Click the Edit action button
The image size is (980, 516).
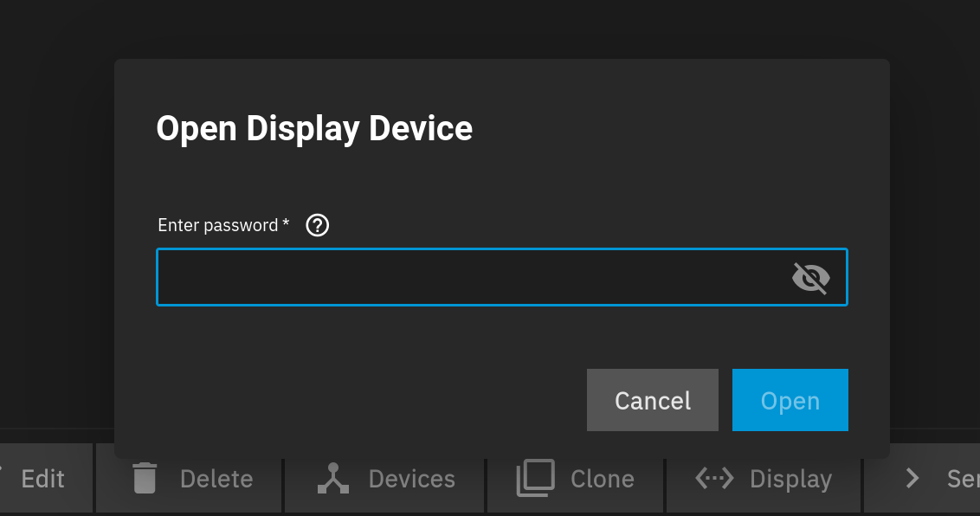click(x=46, y=479)
